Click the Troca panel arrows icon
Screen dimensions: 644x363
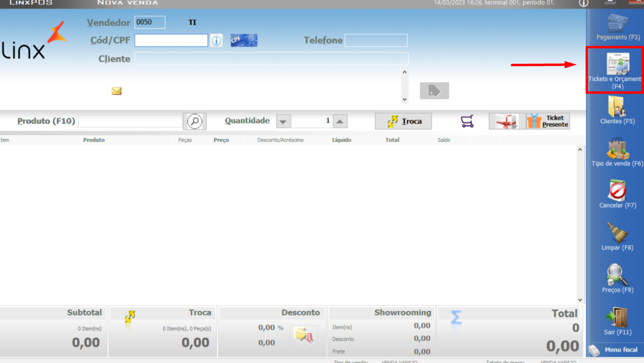pyautogui.click(x=129, y=318)
